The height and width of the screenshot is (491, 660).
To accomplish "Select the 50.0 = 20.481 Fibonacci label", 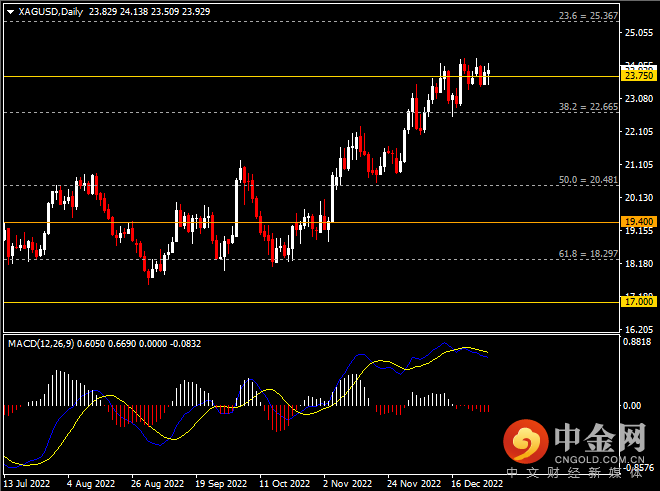I will [585, 180].
